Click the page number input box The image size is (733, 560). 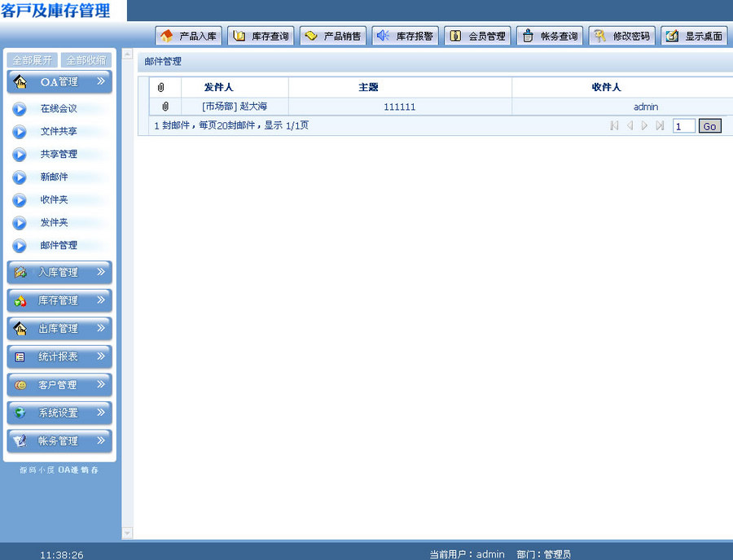(x=683, y=125)
